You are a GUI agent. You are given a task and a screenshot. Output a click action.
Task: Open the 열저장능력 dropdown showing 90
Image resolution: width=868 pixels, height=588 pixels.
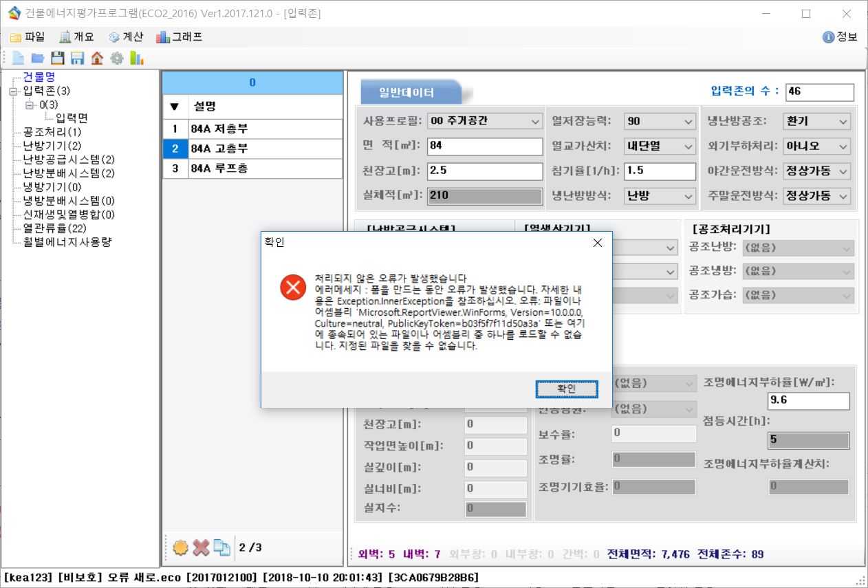(660, 121)
